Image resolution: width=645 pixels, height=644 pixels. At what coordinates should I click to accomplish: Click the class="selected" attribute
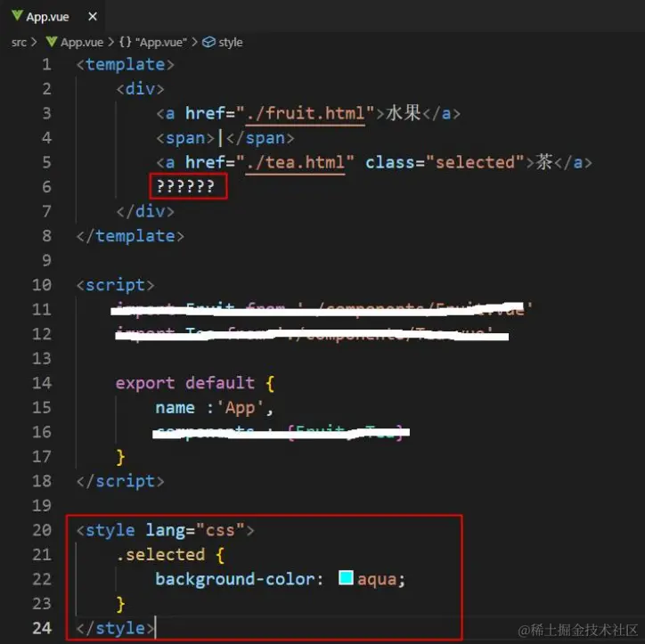(x=445, y=162)
